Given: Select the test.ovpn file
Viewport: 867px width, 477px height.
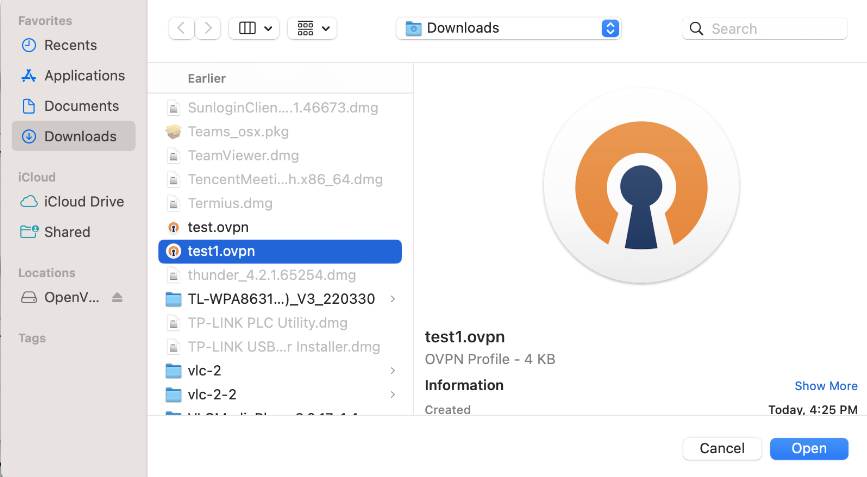Looking at the screenshot, I should [x=280, y=227].
